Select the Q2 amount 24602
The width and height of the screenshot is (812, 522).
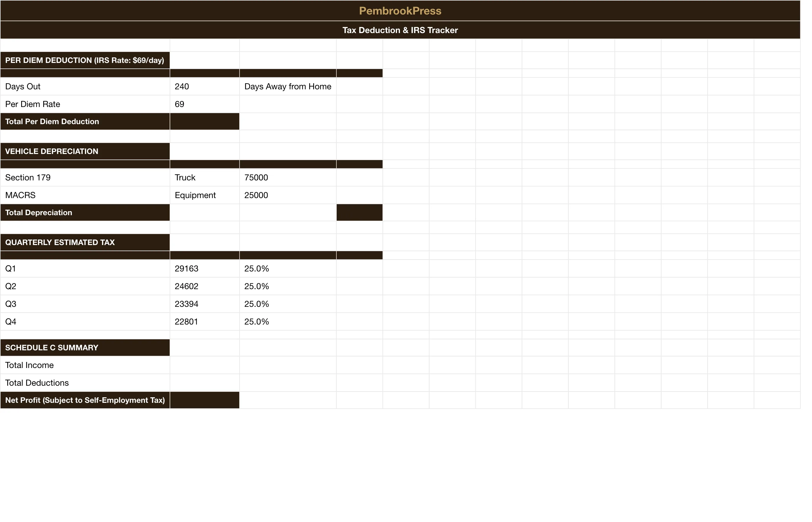pyautogui.click(x=205, y=286)
